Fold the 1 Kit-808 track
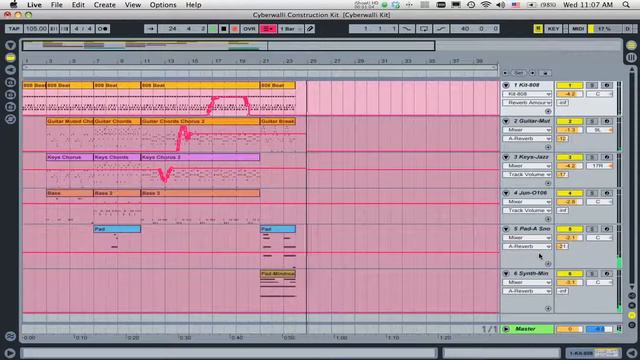 [506, 85]
